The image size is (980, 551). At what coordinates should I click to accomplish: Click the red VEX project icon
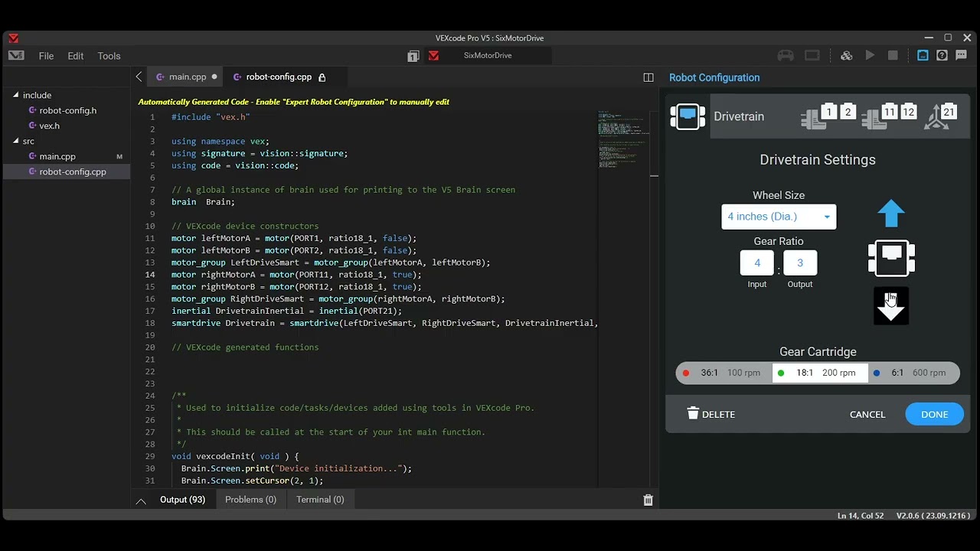[x=433, y=56]
